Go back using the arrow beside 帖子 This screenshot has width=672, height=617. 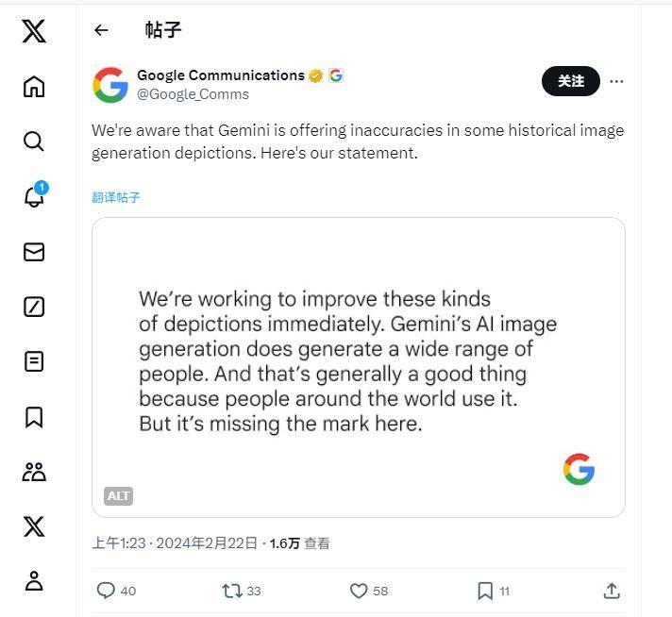pyautogui.click(x=101, y=30)
